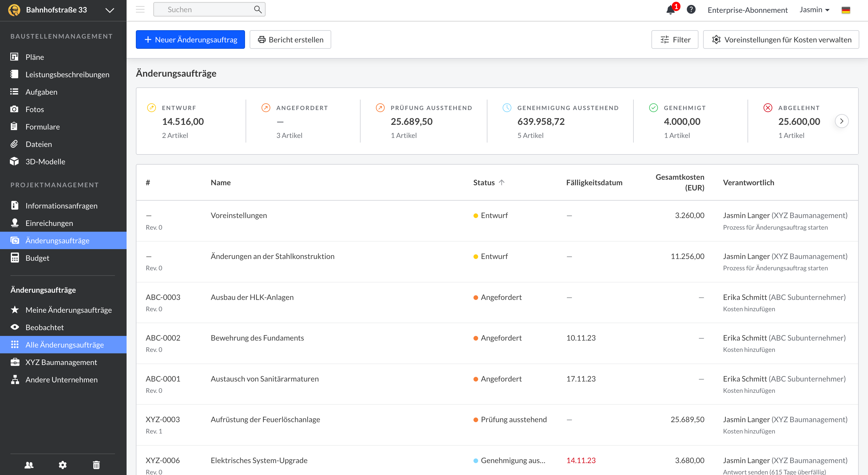Open the trash bin icon in sidebar

click(x=96, y=465)
